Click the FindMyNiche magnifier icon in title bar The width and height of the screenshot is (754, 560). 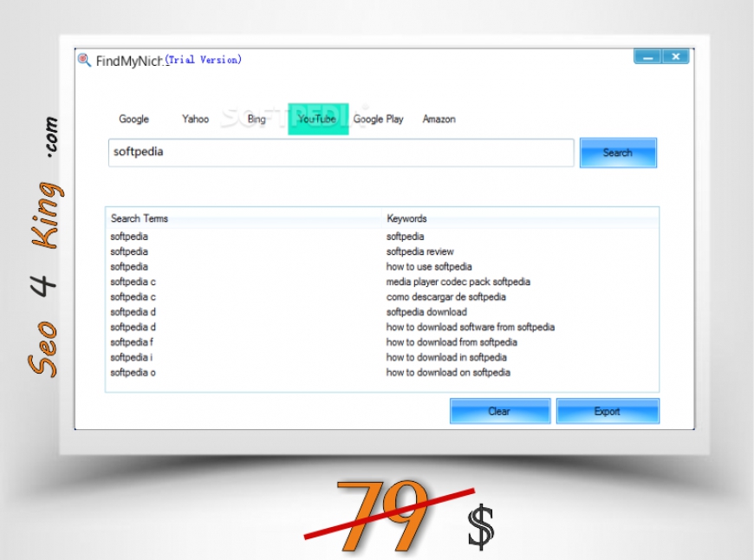coord(84,60)
